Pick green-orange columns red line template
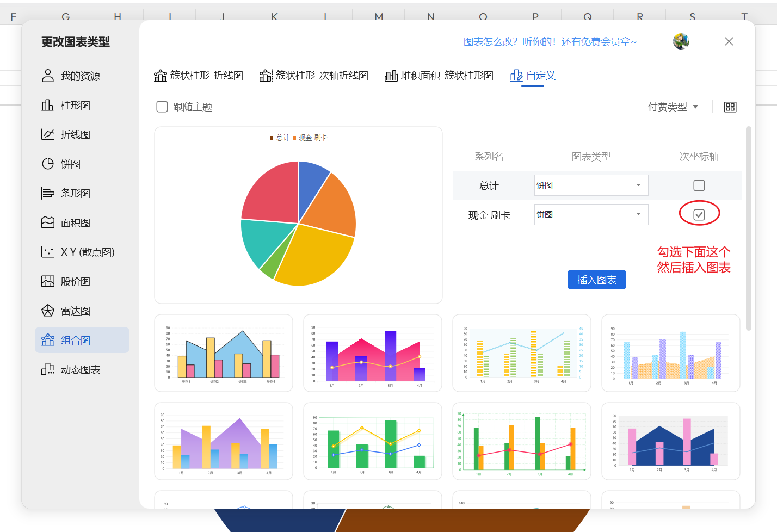 (x=522, y=441)
